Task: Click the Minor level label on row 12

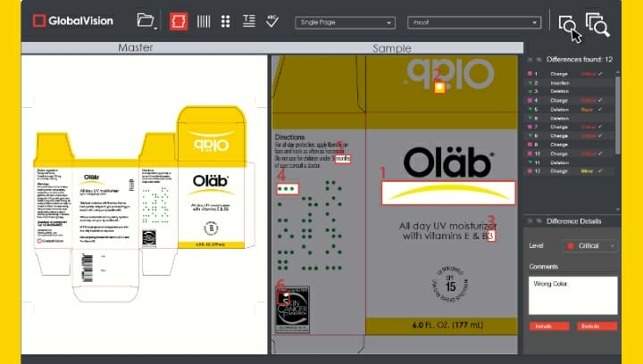Action: [587, 171]
